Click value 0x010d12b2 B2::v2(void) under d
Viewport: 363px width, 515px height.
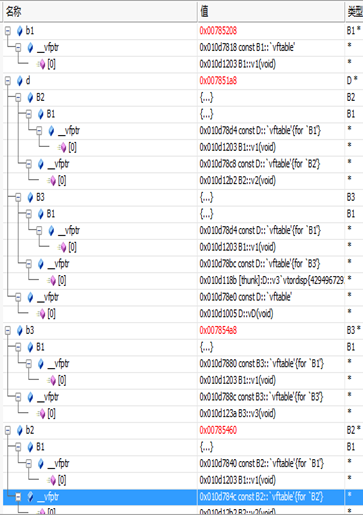coord(238,181)
